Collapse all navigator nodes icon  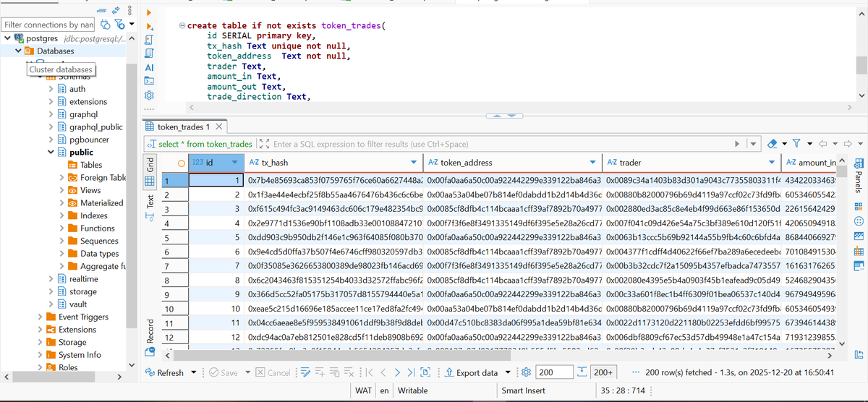coord(102,10)
